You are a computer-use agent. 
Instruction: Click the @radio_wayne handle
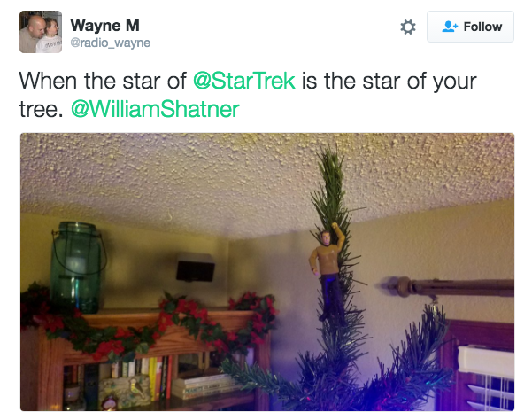click(111, 43)
